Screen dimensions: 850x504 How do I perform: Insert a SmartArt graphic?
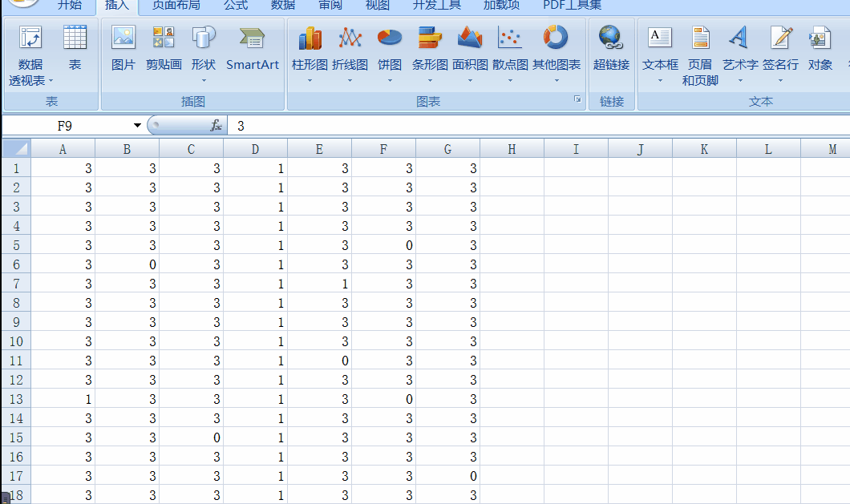coord(252,49)
